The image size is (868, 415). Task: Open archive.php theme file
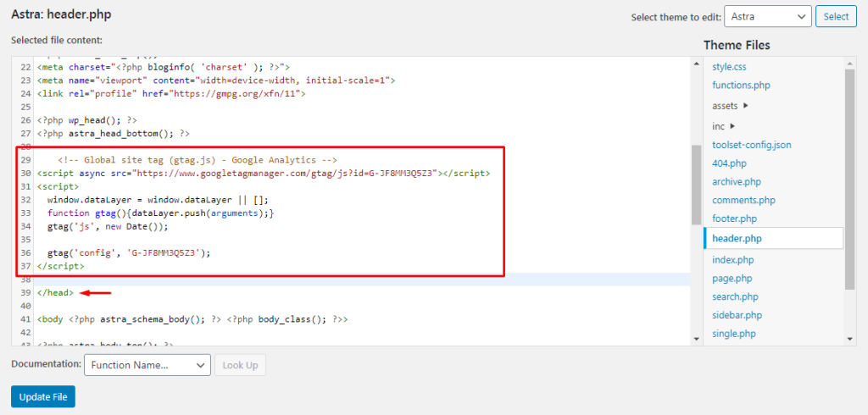[737, 181]
